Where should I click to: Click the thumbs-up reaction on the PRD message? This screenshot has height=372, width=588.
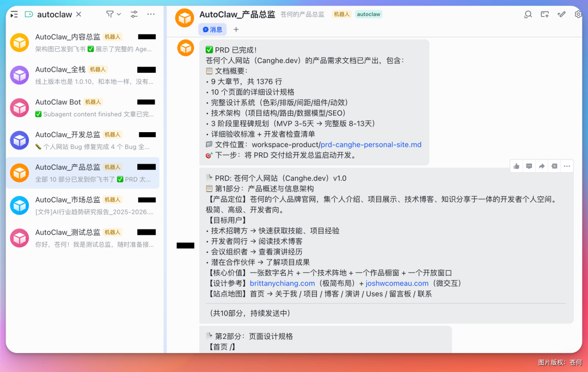click(x=516, y=166)
